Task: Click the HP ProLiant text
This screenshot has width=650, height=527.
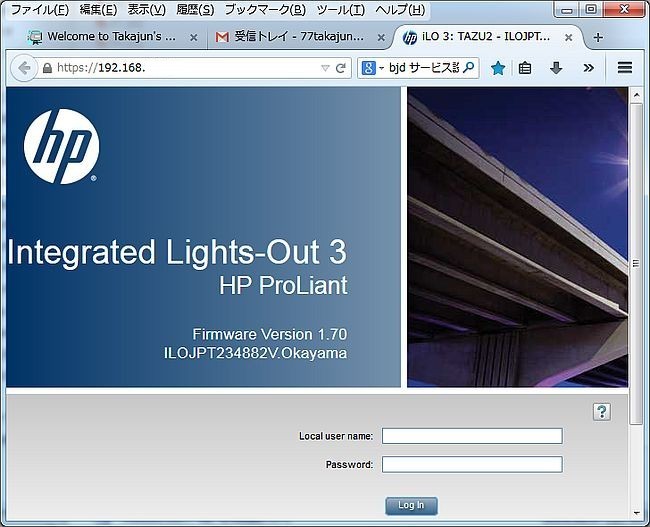Action: click(283, 286)
